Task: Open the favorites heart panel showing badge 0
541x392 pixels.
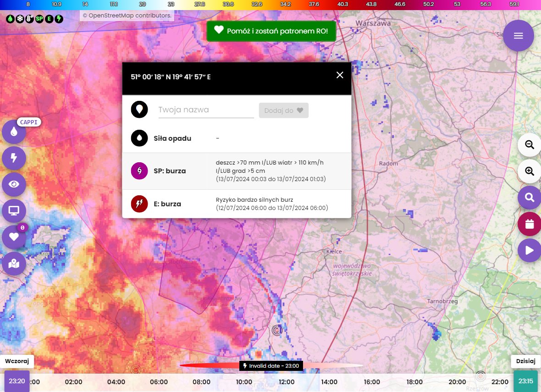Action: pyautogui.click(x=14, y=237)
